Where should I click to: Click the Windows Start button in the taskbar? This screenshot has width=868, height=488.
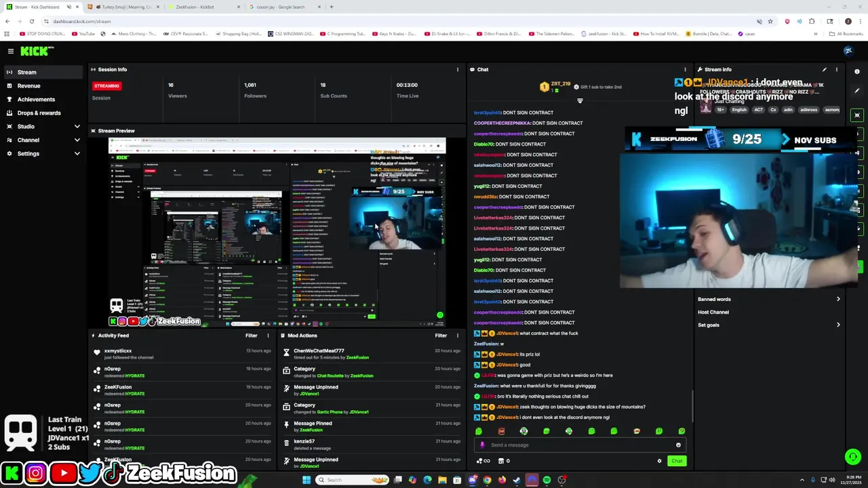coord(306,480)
